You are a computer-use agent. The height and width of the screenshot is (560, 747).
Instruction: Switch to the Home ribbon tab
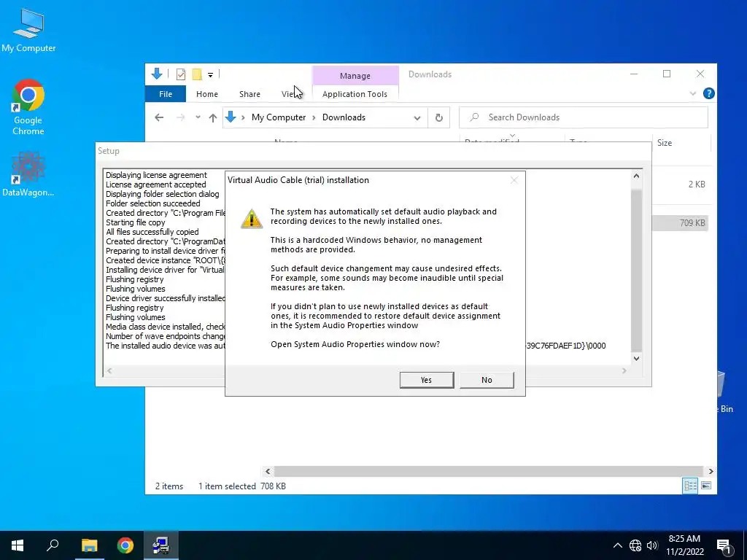point(206,94)
